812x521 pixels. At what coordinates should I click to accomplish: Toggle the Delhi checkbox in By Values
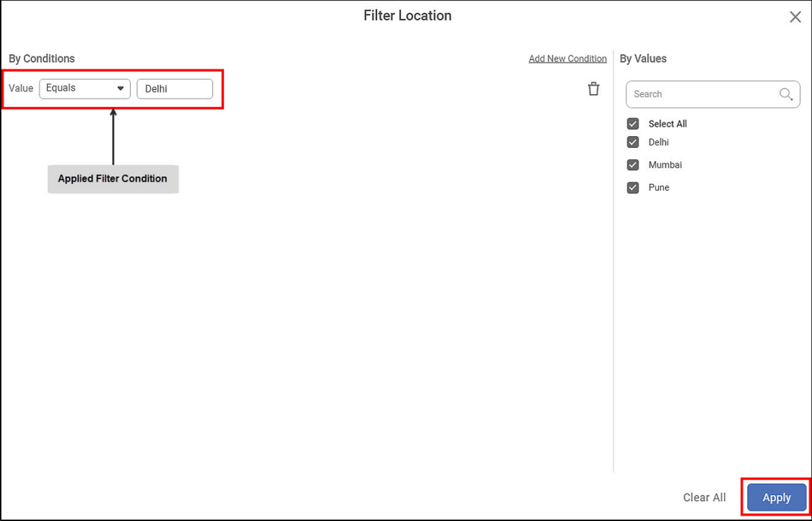[633, 142]
